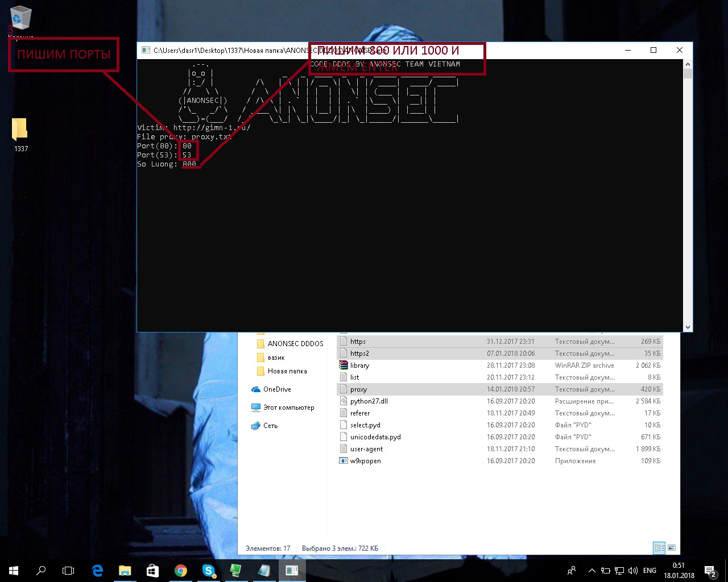The width and height of the screenshot is (728, 582).
Task: Show hidden system tray icons chevron
Action: pos(591,571)
